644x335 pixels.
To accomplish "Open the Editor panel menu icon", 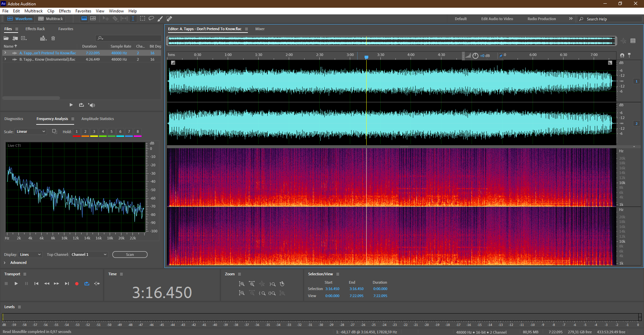I will [247, 29].
